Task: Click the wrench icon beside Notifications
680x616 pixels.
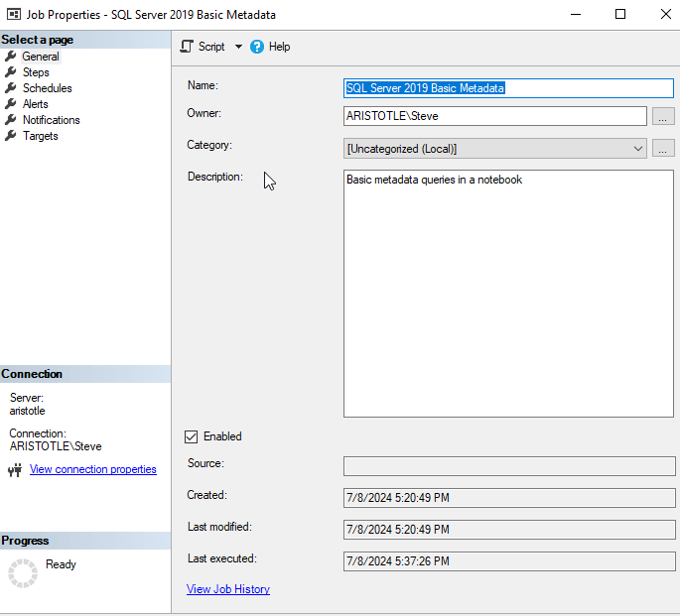Action: click(x=11, y=120)
